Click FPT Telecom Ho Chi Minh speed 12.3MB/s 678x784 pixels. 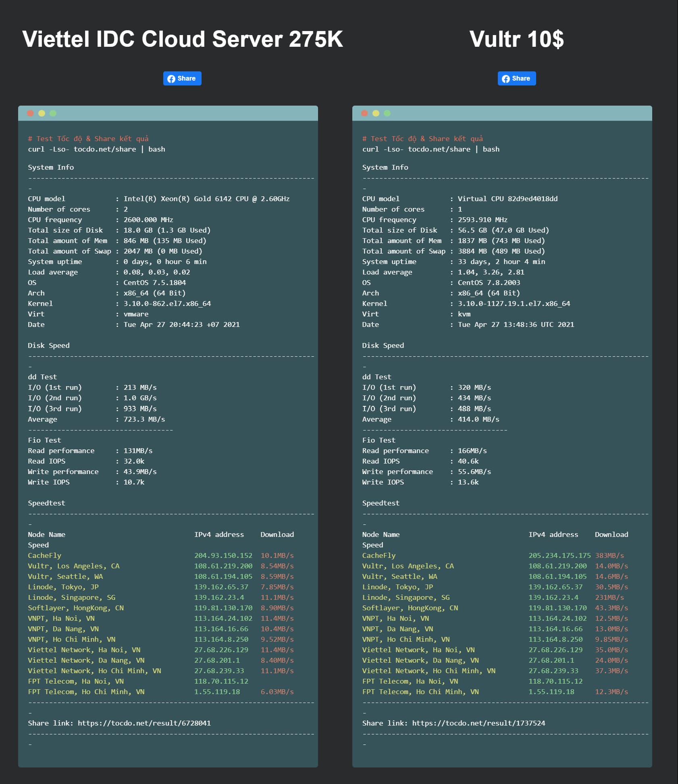pyautogui.click(x=611, y=692)
